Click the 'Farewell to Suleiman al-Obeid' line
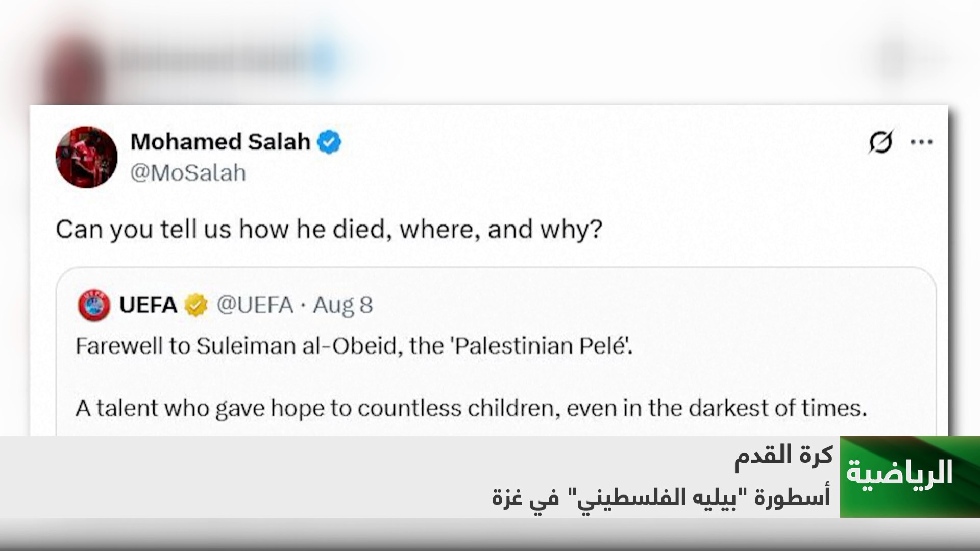 354,346
